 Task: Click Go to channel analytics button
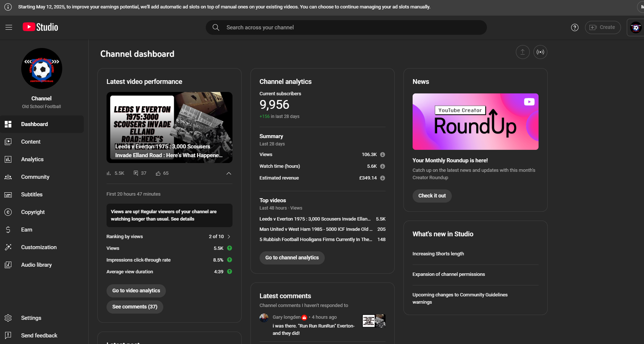pos(292,258)
